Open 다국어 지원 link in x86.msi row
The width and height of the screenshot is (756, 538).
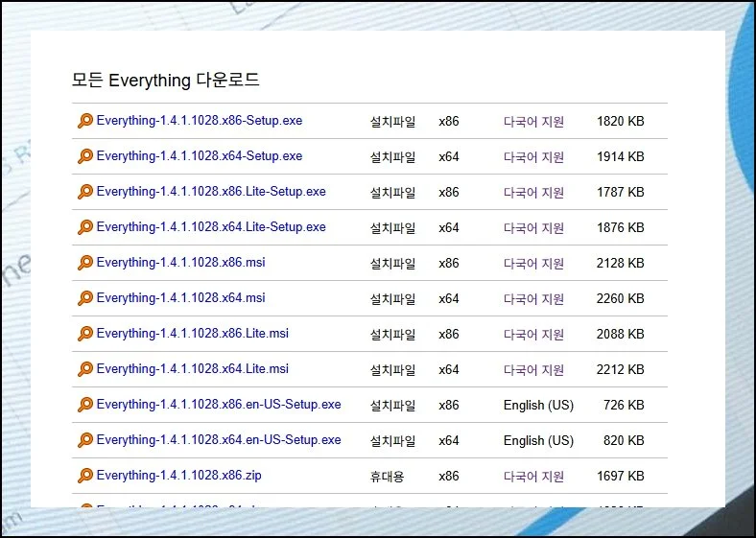tap(533, 264)
